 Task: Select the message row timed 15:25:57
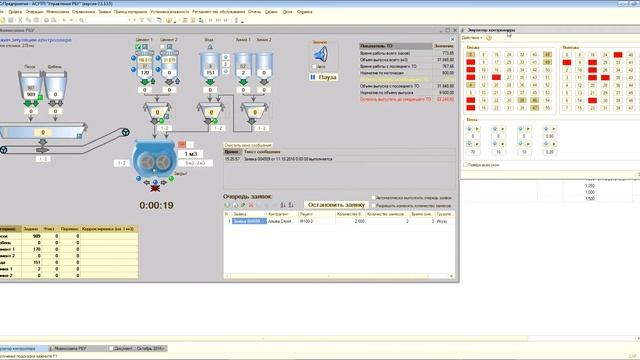click(x=339, y=159)
